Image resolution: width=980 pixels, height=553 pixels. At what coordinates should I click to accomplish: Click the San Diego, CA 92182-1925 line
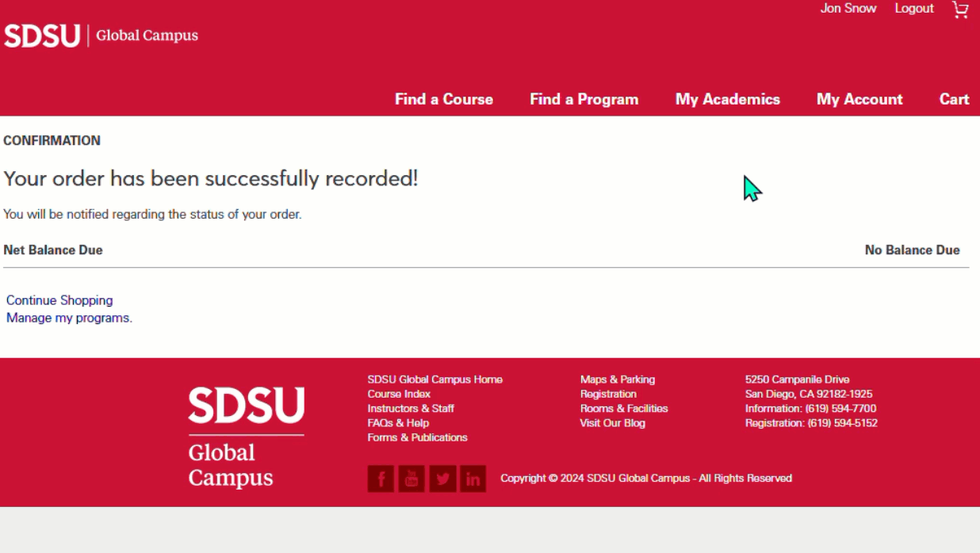[x=809, y=394]
